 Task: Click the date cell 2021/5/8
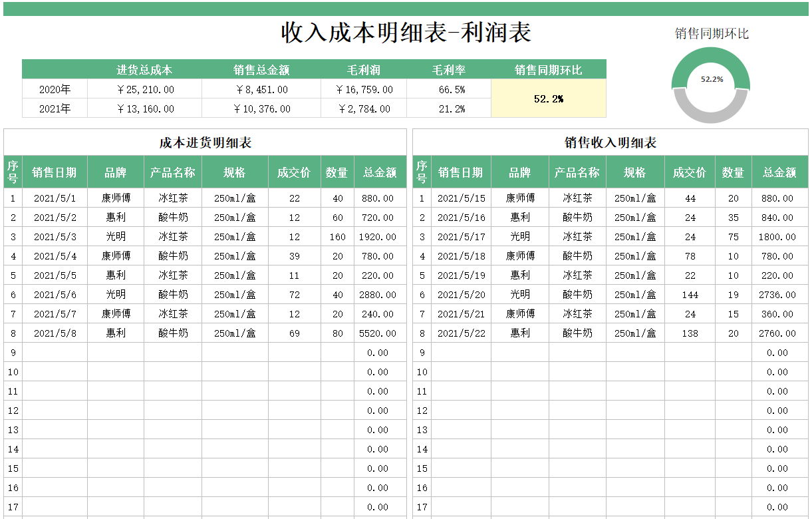[x=55, y=333]
